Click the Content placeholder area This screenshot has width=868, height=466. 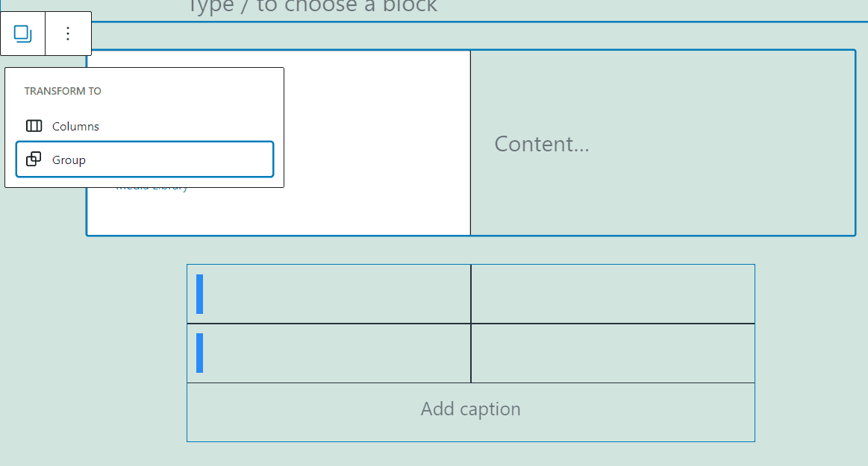coord(541,144)
